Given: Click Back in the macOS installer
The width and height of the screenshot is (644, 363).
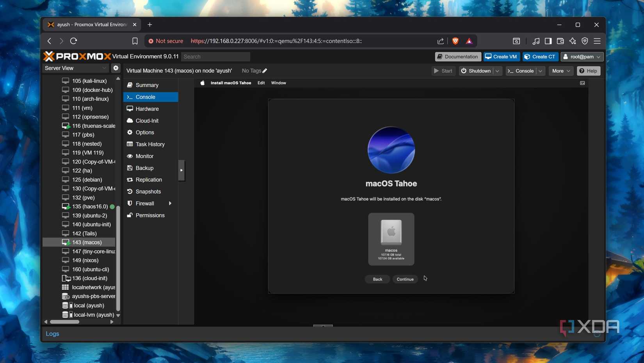Looking at the screenshot, I should click(x=377, y=279).
